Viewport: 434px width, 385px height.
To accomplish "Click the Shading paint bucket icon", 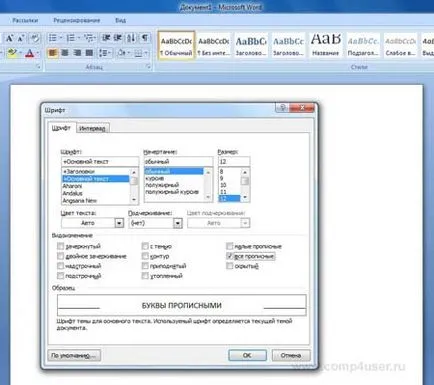I will coord(121,53).
